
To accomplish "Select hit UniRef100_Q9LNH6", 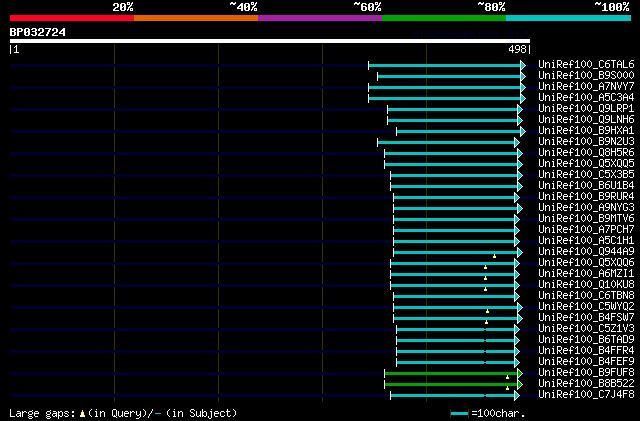I will (586, 120).
